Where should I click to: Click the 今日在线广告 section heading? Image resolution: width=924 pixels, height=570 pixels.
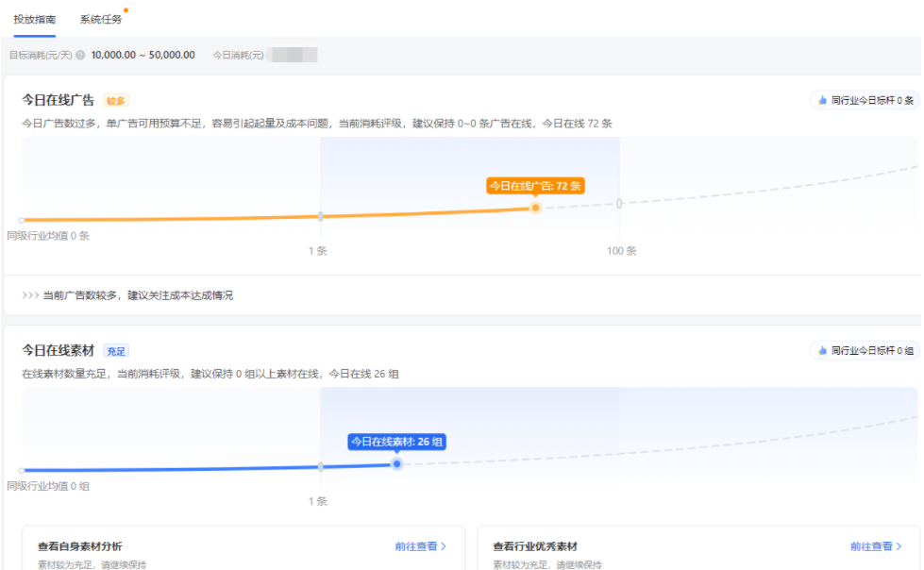point(59,100)
